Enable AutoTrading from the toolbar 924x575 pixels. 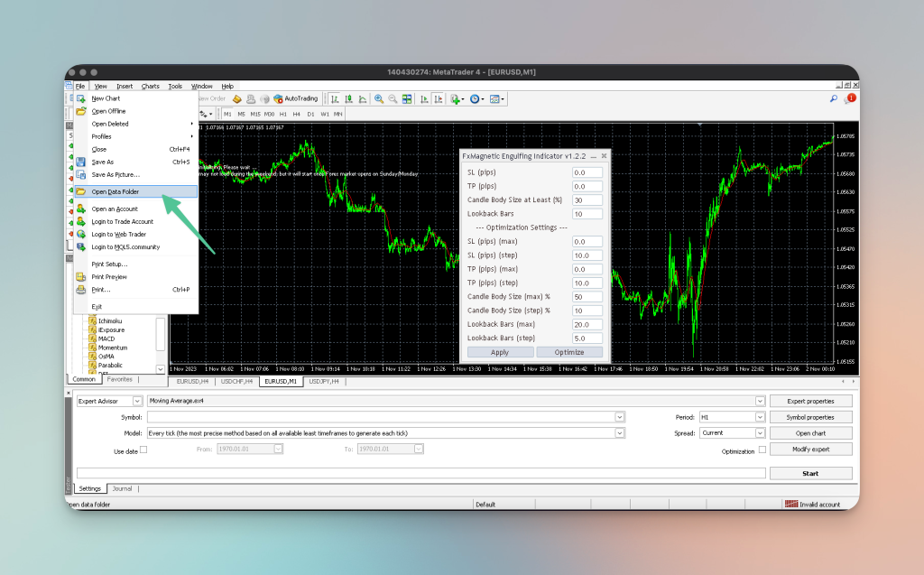(296, 99)
